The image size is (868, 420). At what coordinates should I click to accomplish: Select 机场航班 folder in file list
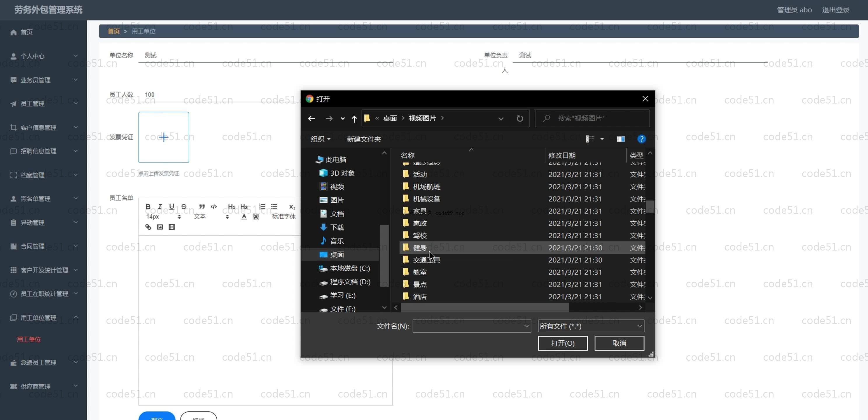click(x=522, y=187)
